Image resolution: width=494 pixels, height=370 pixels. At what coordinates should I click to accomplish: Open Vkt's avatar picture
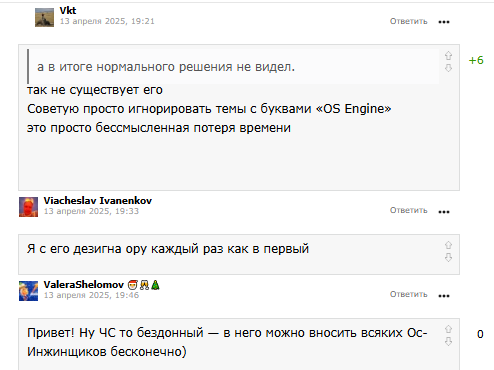44,17
